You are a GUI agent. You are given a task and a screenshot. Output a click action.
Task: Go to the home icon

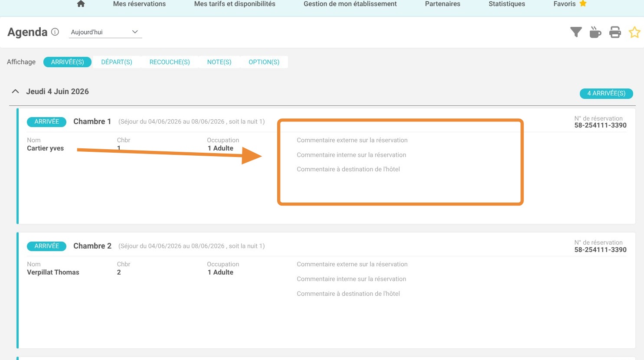81,4
